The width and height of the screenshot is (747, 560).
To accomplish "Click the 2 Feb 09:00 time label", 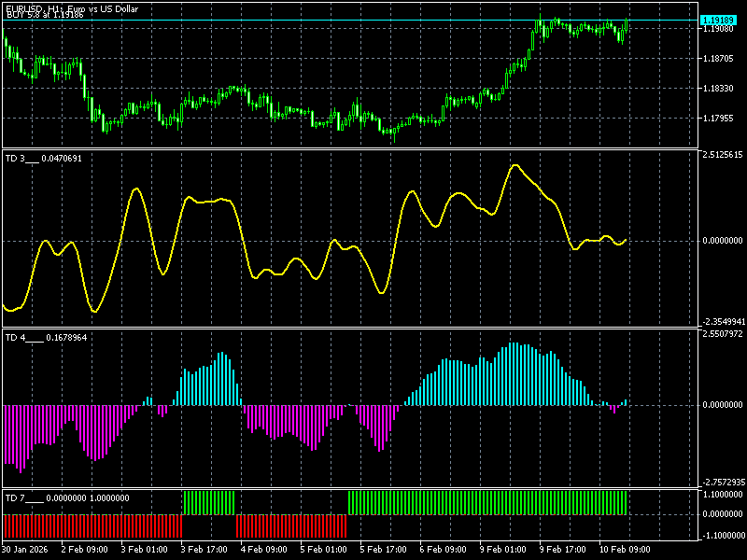I will [85, 550].
